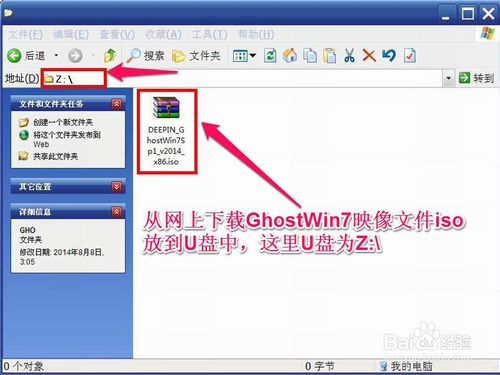Expand the address bar dropdown arrow
This screenshot has height=375, width=500.
tap(448, 79)
